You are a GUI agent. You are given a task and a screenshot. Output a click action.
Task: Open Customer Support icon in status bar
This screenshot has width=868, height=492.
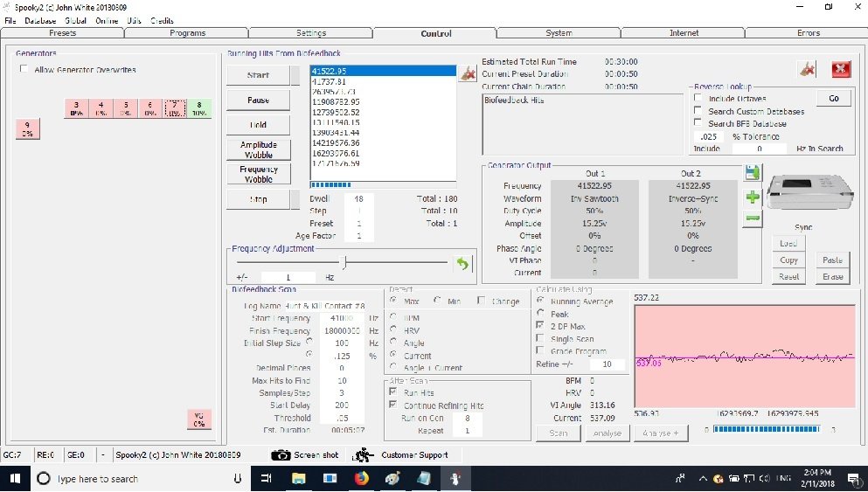click(363, 455)
